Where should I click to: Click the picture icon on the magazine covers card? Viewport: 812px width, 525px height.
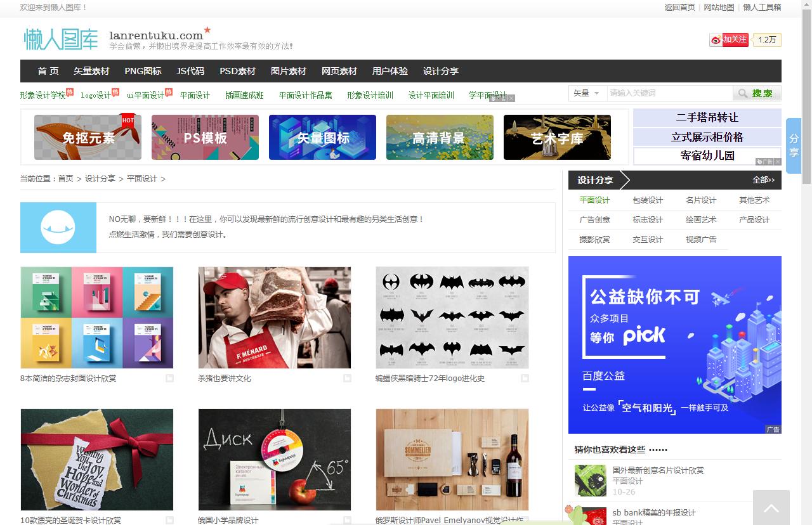tap(169, 377)
